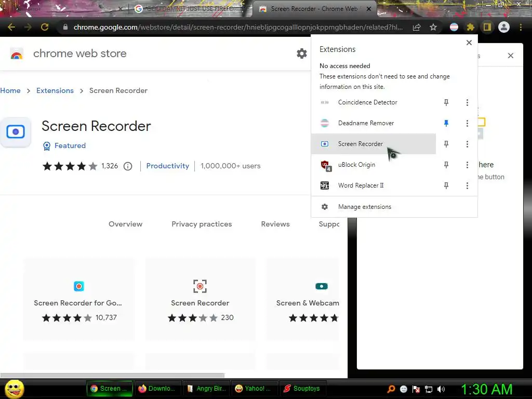Open the Yahoo! taskbar item
Screen dimensions: 532x399
coord(254,389)
